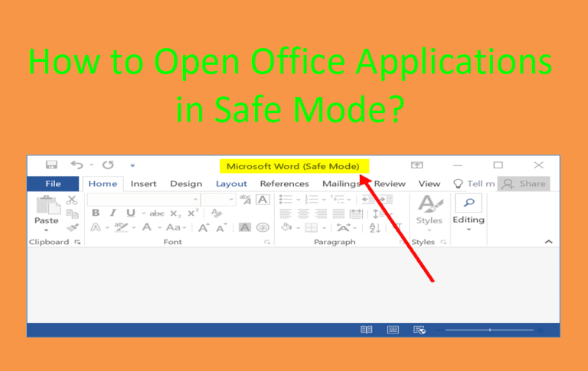Image resolution: width=588 pixels, height=371 pixels.
Task: Click the Text Effects outlined A icon
Action: pyautogui.click(x=96, y=227)
